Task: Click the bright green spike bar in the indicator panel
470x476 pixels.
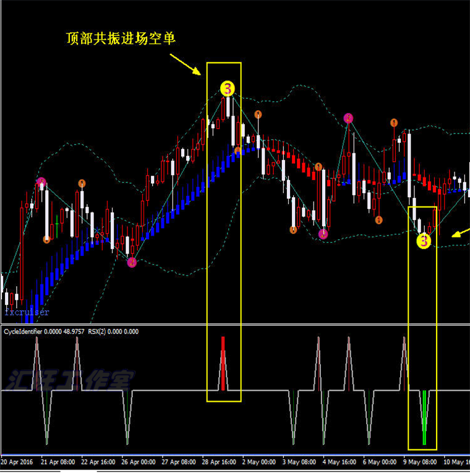Action: pyautogui.click(x=424, y=417)
